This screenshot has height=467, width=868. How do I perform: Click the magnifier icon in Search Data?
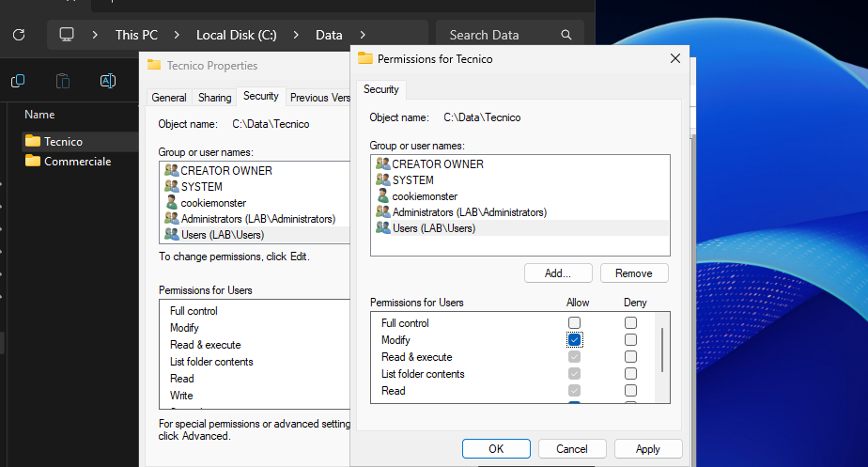[566, 35]
